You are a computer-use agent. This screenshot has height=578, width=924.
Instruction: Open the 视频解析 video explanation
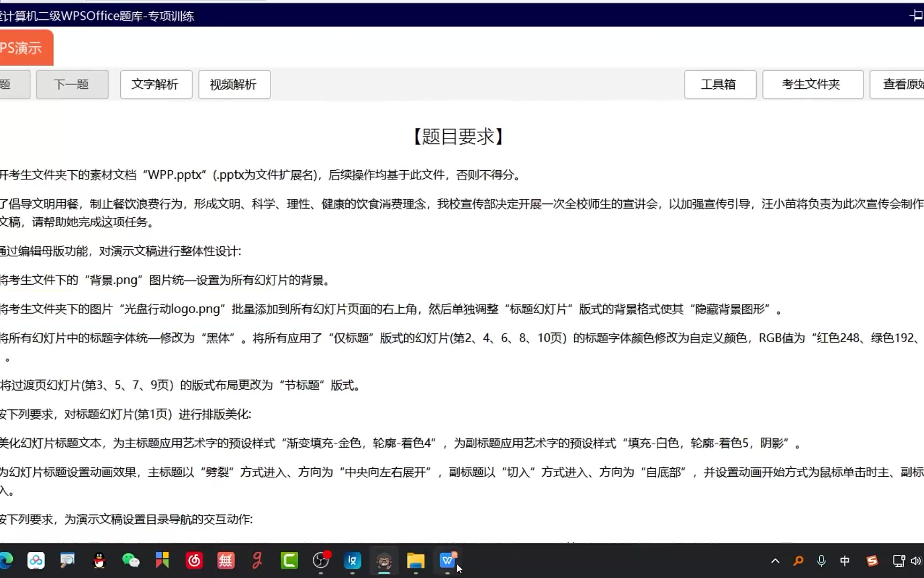[234, 85]
